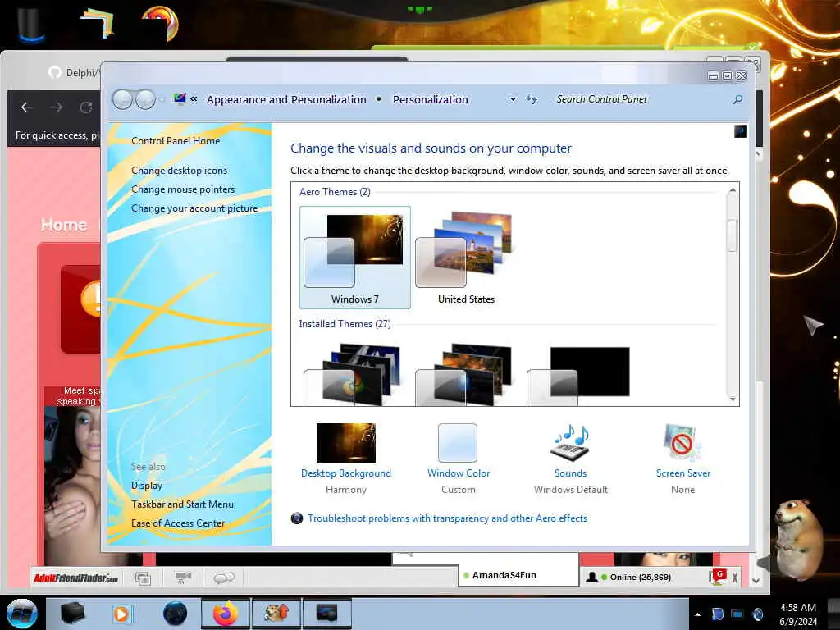Open the black box taskbar item
This screenshot has height=630, width=840.
72,614
